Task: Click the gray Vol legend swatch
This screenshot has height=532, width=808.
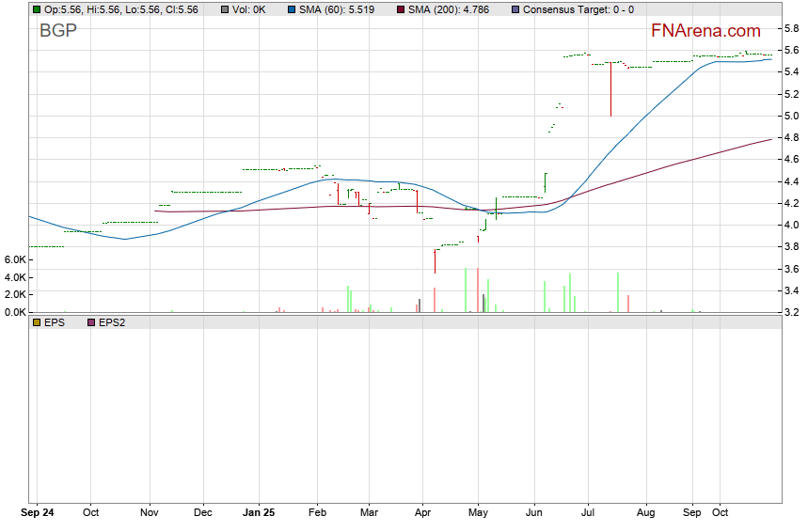Action: [x=224, y=9]
